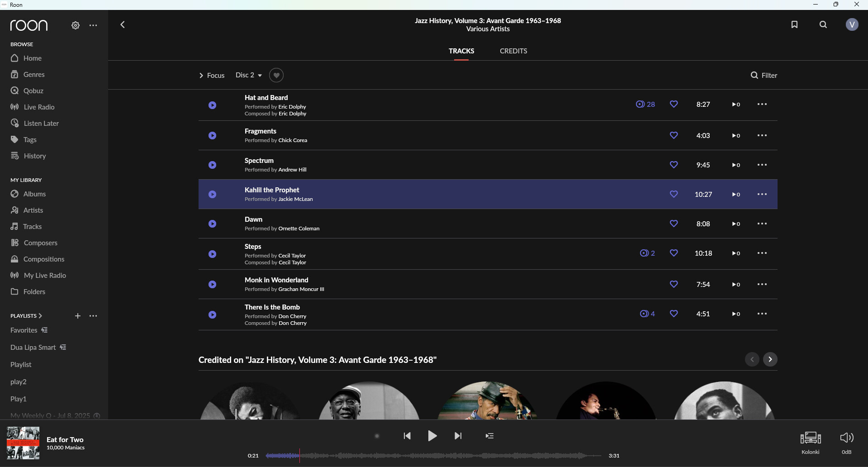868x467 pixels.
Task: Toggle the heart filter beside Disc 2
Action: tap(276, 75)
